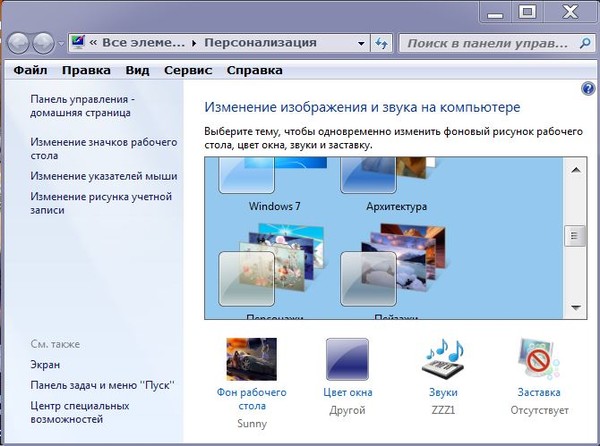Click the refresh button in address bar
600x446 pixels.
(x=381, y=43)
